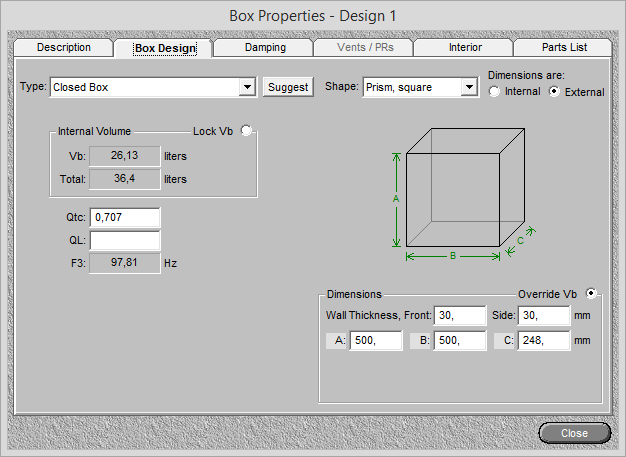Click the Side wall thickness field

point(544,316)
